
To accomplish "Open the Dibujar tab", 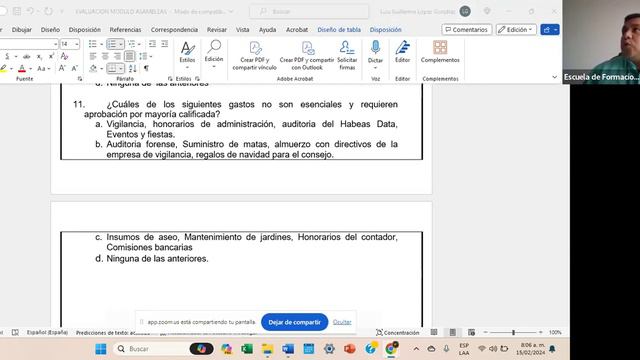I will point(22,30).
